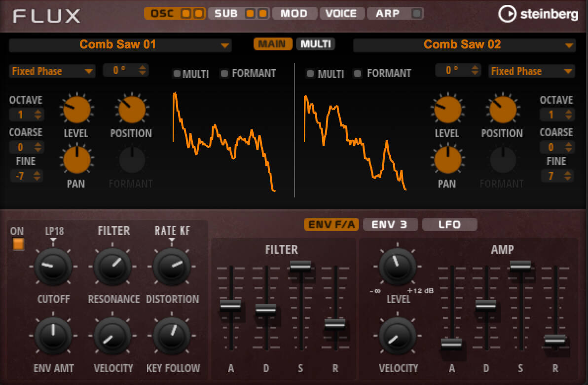588x385 pixels.
Task: Toggle first switch in the SUB tab
Action: pos(250,13)
